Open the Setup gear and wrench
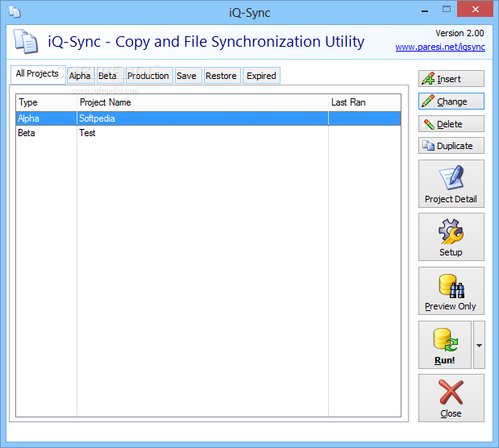This screenshot has height=448, width=499. pyautogui.click(x=451, y=237)
